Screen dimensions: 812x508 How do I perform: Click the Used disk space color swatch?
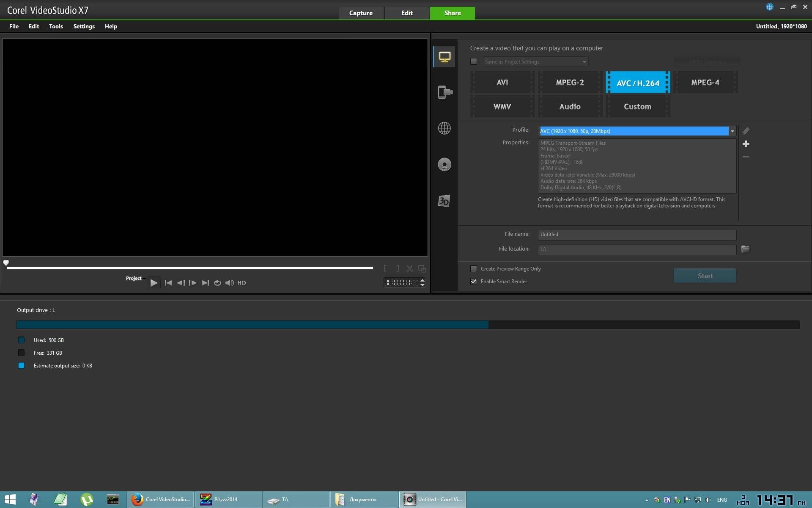(x=21, y=340)
